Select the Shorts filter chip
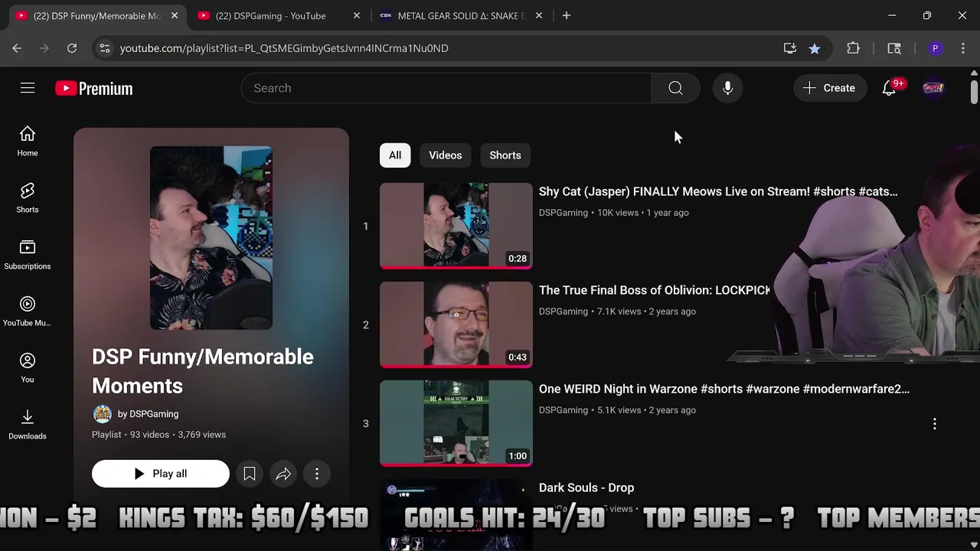The height and width of the screenshot is (551, 980). [x=505, y=155]
